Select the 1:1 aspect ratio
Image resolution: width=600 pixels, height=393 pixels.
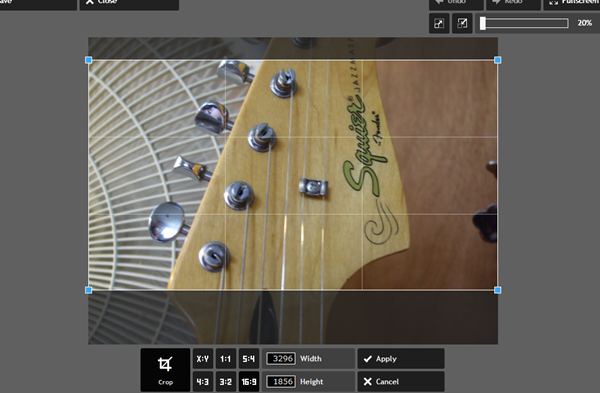[x=226, y=359]
